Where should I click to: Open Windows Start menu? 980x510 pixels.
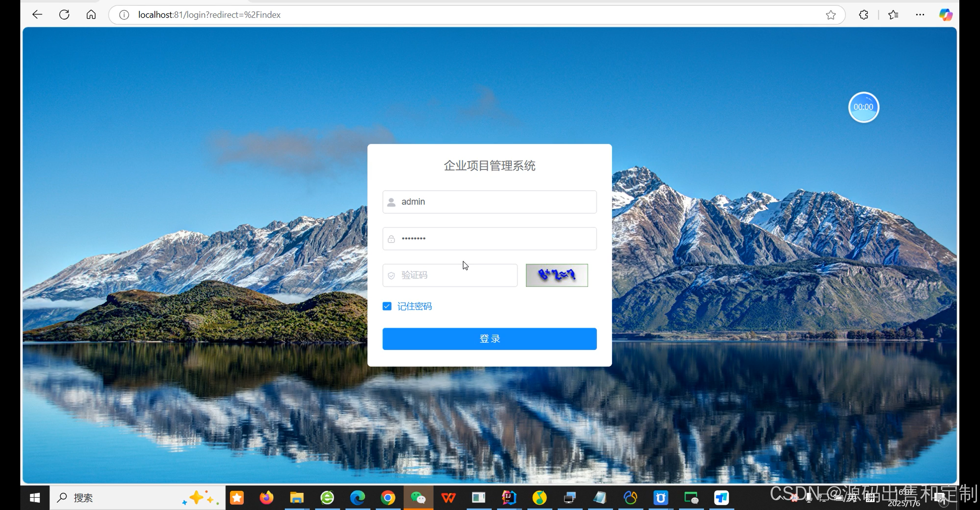point(35,498)
